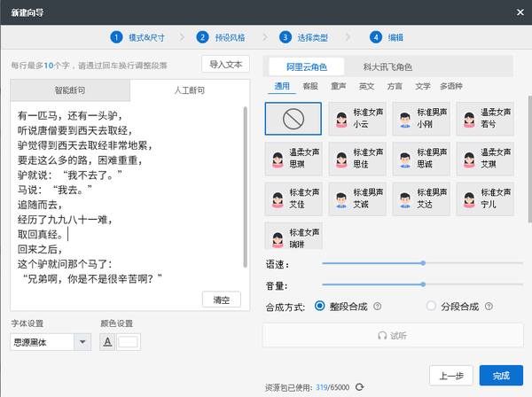532x397 pixels.
Task: Open the white color swatch
Action: [129, 342]
